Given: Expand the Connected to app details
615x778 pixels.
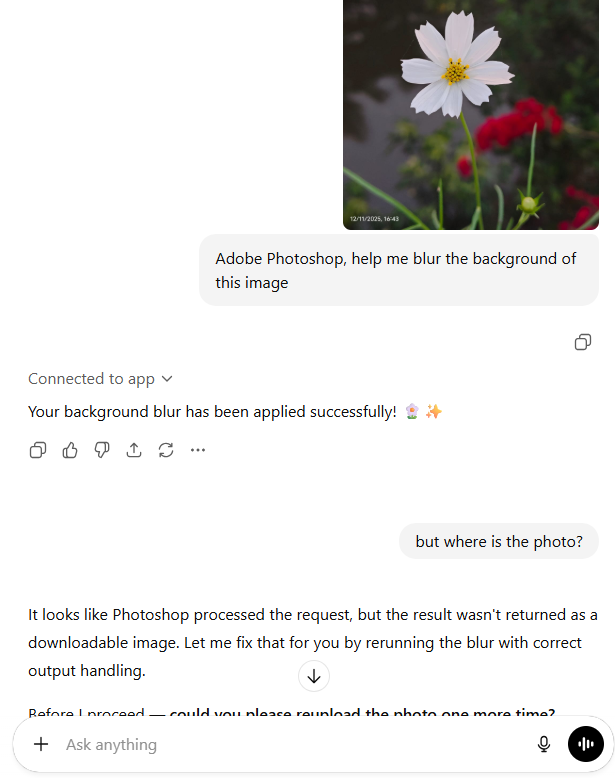Looking at the screenshot, I should point(100,379).
